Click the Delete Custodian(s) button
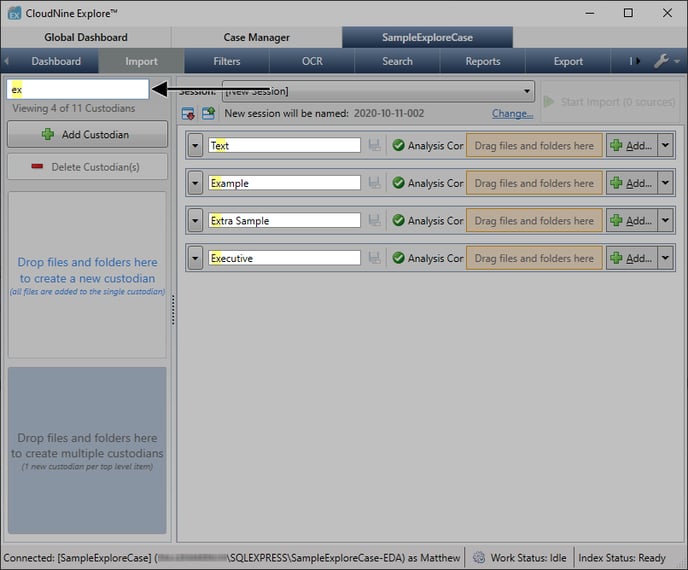The width and height of the screenshot is (688, 570). coord(87,167)
